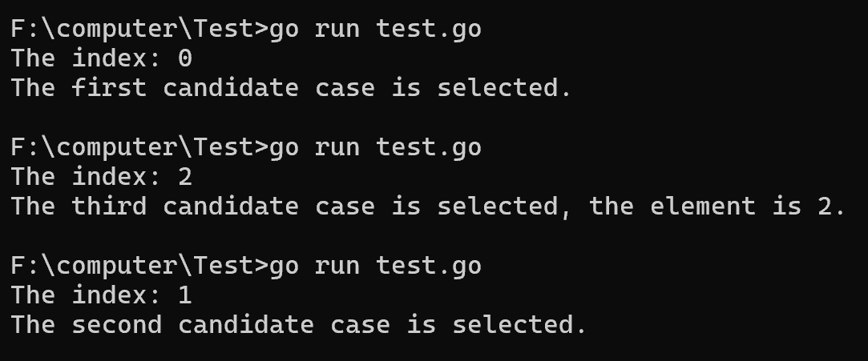Screen dimensions: 868x361
Task: Click the word "first" in the output
Action: point(110,88)
